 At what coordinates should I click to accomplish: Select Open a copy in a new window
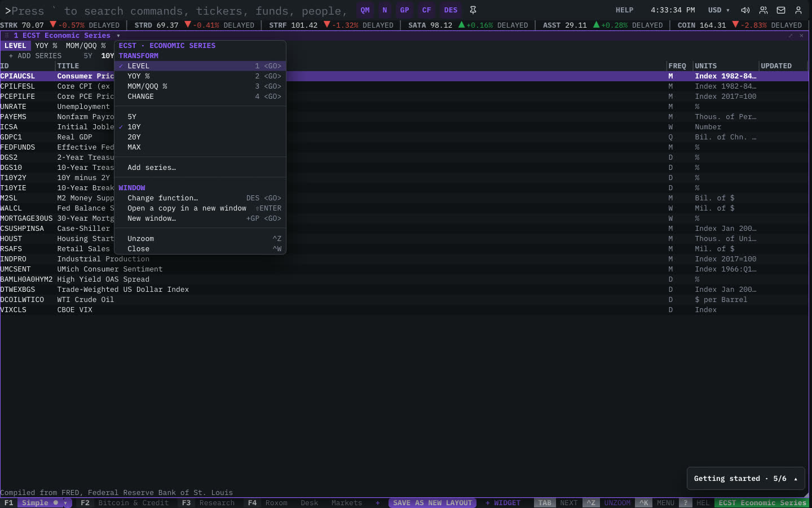click(x=200, y=208)
